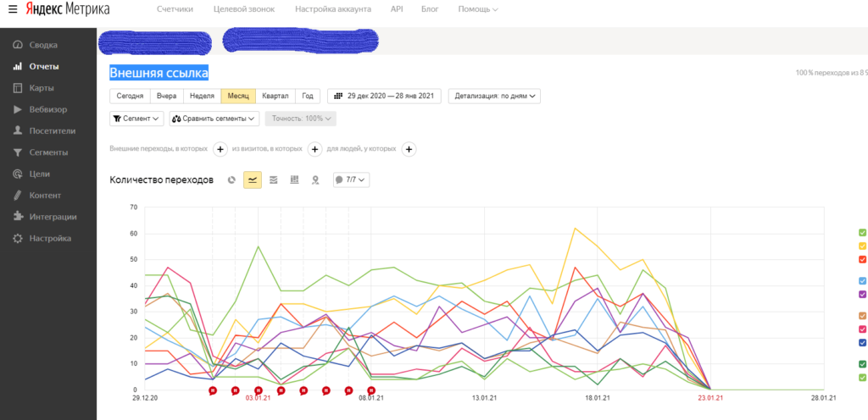The height and width of the screenshot is (420, 868).
Task: Click the report title Внешняя ссылка
Action: coord(159,73)
